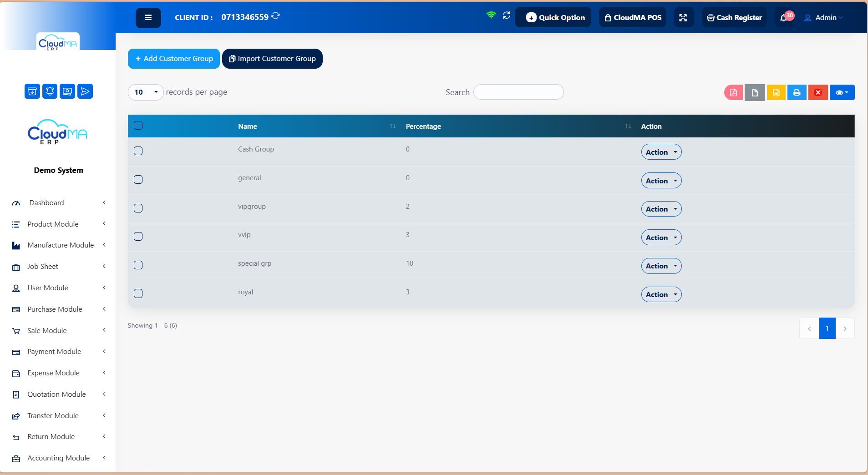Open Action dropdown for general

click(x=661, y=181)
